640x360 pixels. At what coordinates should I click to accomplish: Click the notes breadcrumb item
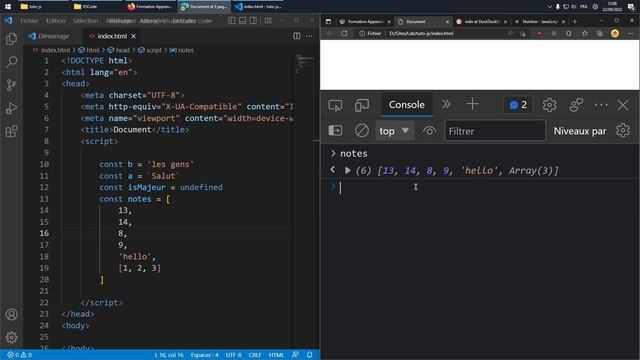point(182,50)
